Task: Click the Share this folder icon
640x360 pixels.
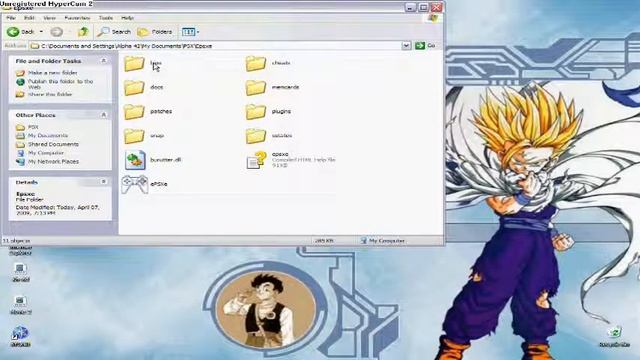Action: (20, 94)
